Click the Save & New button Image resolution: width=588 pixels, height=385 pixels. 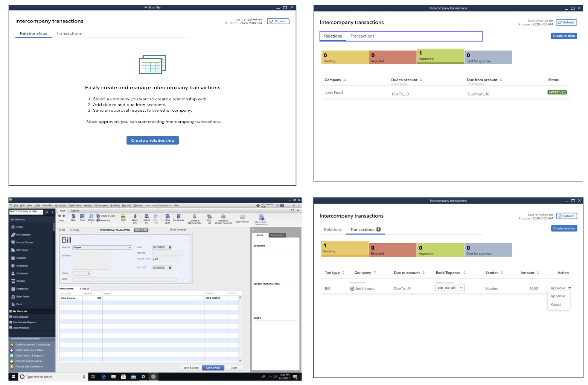pos(213,368)
